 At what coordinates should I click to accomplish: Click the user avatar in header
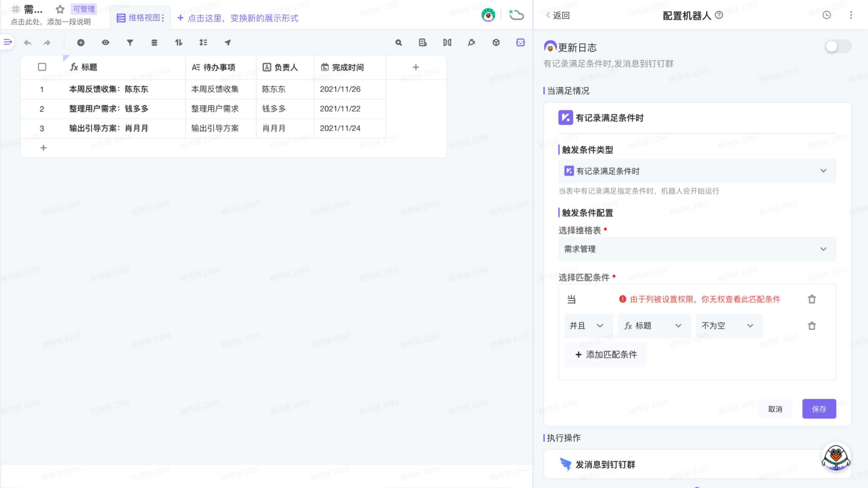pos(488,15)
